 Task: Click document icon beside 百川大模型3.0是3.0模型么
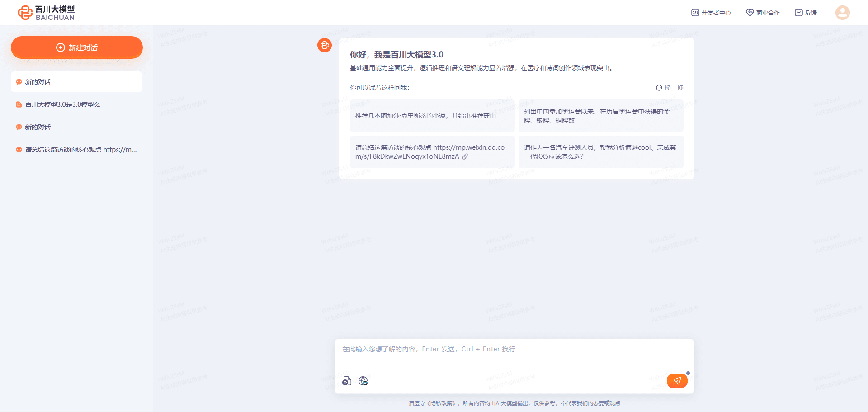click(x=19, y=104)
